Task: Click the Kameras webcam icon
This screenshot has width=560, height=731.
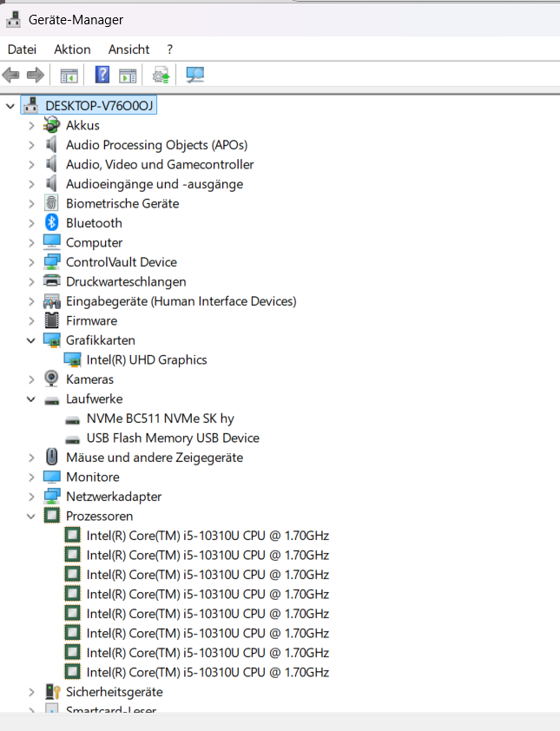Action: click(x=51, y=378)
